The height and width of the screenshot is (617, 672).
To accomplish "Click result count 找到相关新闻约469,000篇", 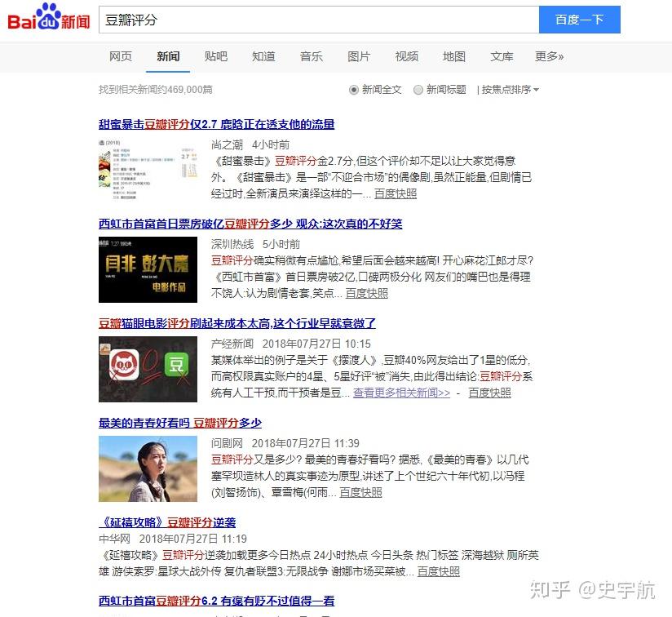I will [x=156, y=90].
